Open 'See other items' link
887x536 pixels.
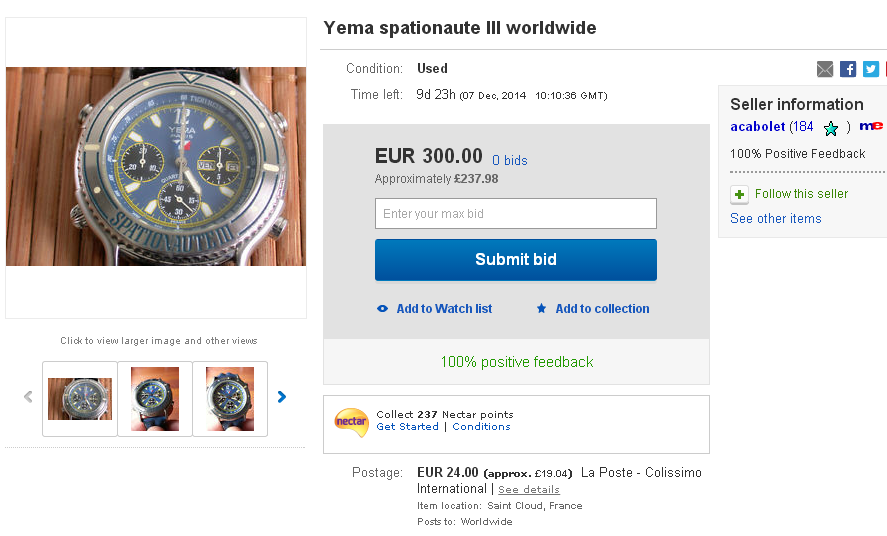(776, 219)
